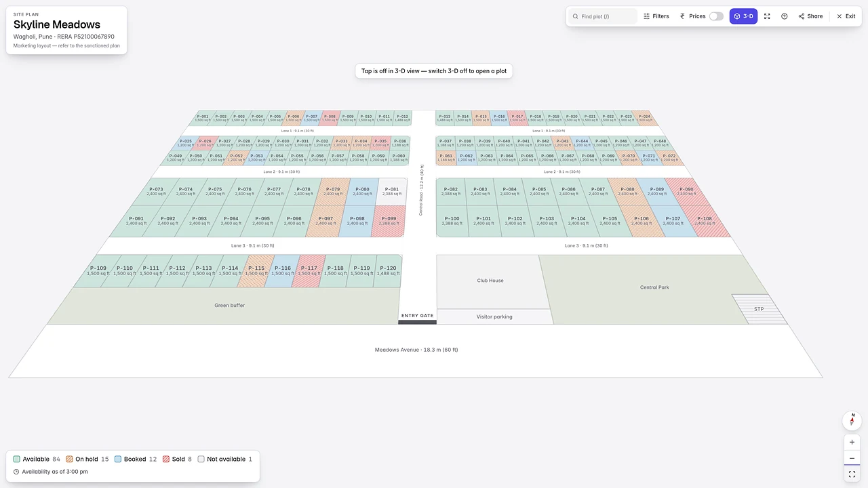Select plot P-082
This screenshot has height=488, width=868.
coord(450,192)
